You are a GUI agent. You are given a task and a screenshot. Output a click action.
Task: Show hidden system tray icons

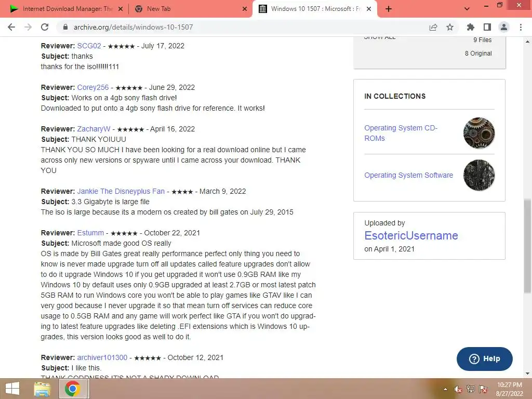click(445, 389)
